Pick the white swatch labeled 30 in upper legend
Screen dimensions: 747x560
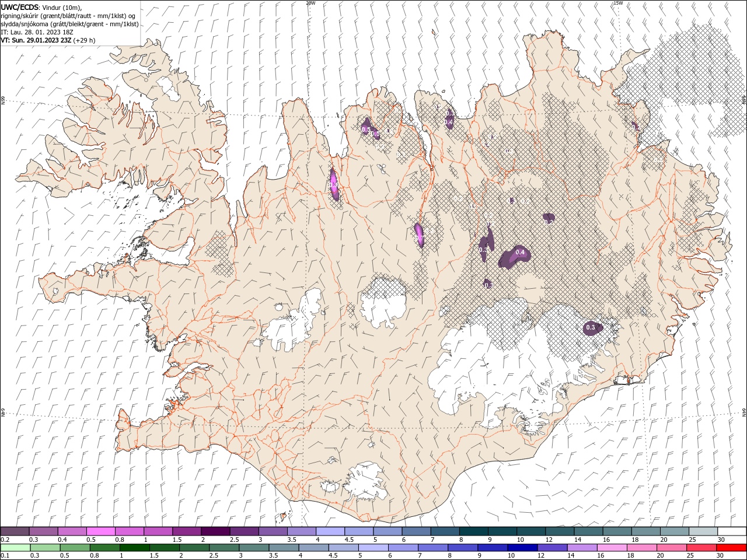[732, 531]
